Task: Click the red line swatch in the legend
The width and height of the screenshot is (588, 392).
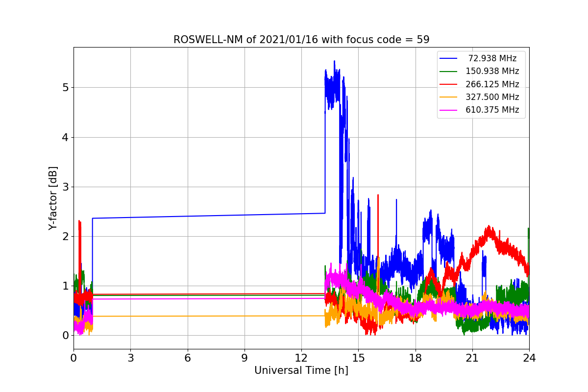Action: 449,84
